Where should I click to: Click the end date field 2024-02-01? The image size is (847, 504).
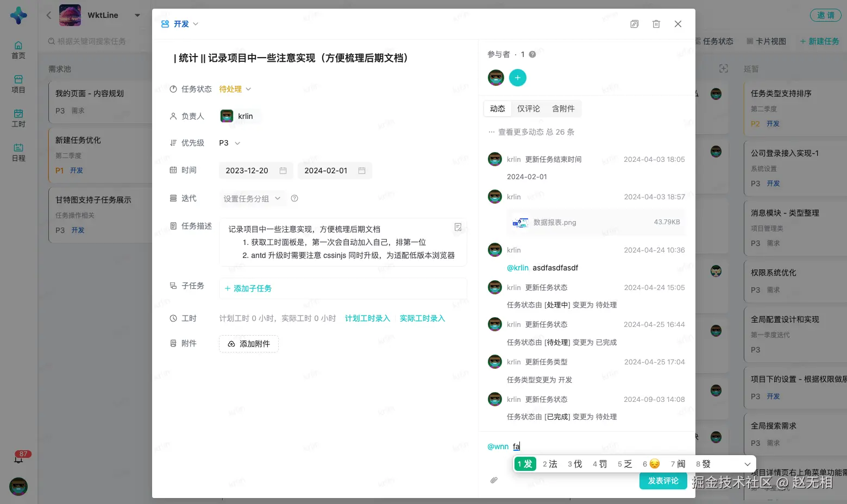[335, 171]
